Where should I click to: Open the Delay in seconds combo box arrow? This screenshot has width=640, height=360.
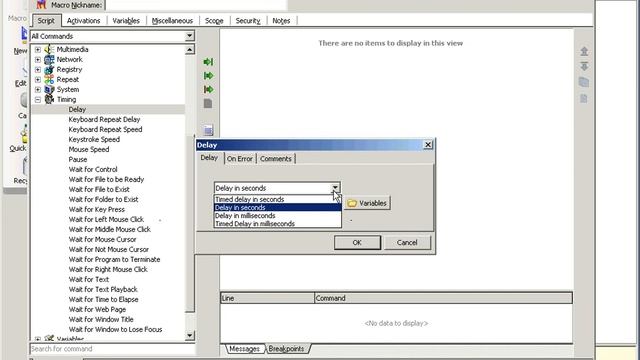(x=335, y=188)
